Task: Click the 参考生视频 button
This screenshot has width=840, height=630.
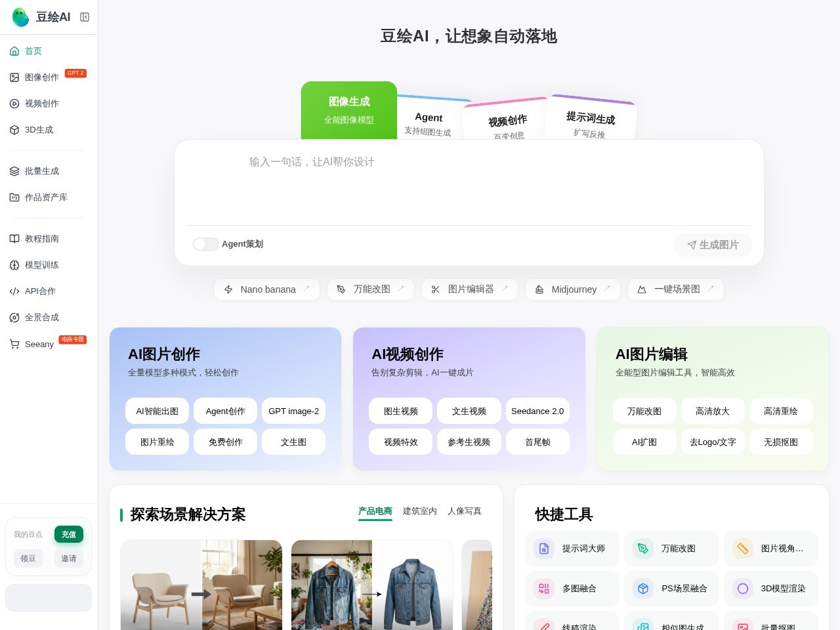Action: (x=469, y=442)
